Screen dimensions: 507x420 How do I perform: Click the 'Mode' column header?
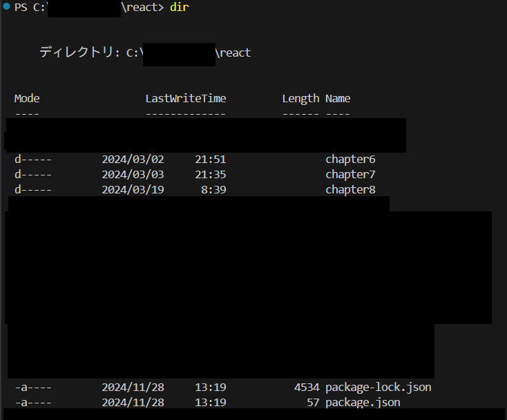[x=27, y=98]
